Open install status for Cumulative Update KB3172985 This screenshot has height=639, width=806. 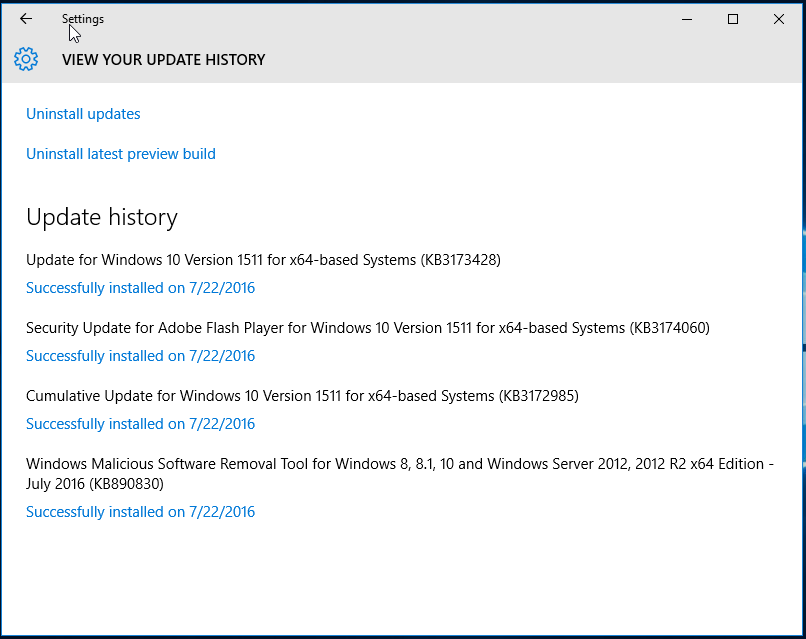140,424
